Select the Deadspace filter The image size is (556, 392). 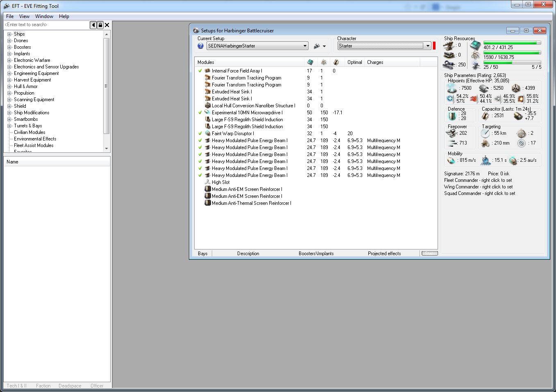pos(70,386)
